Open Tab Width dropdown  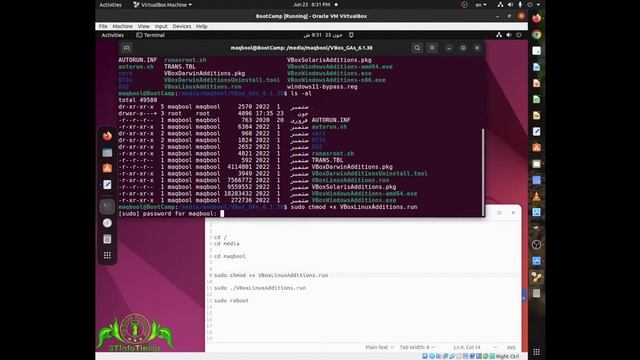tap(417, 347)
